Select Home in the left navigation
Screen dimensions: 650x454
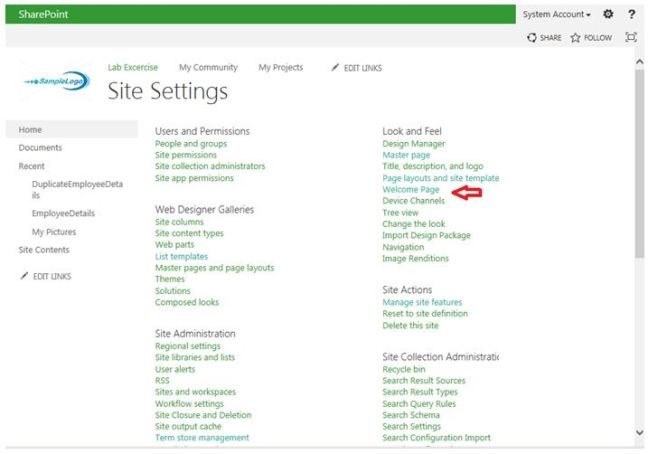pos(72,129)
